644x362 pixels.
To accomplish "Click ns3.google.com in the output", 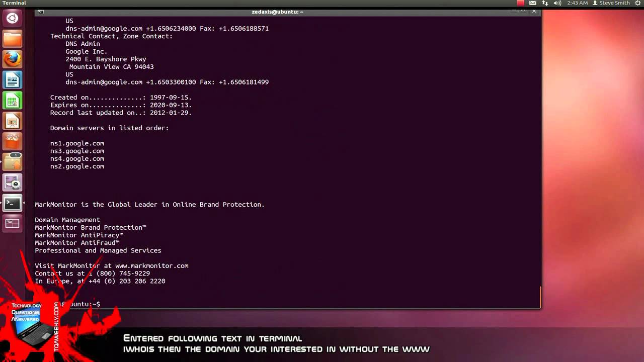I will pyautogui.click(x=77, y=151).
